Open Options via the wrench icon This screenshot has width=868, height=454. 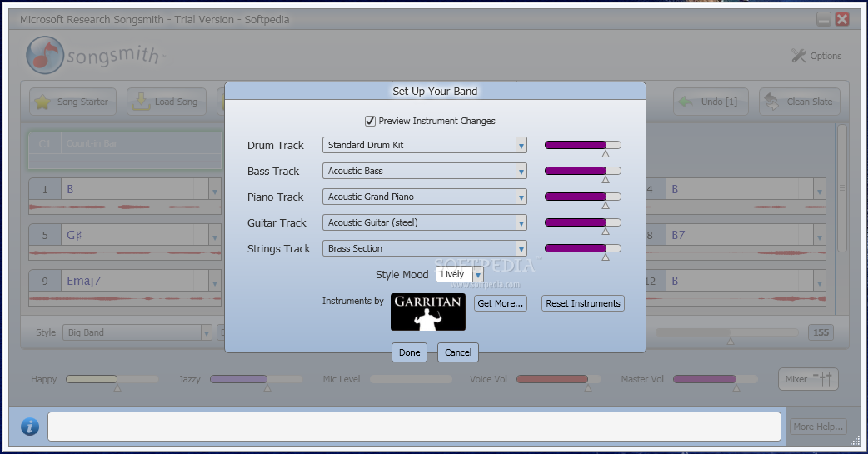(x=799, y=55)
